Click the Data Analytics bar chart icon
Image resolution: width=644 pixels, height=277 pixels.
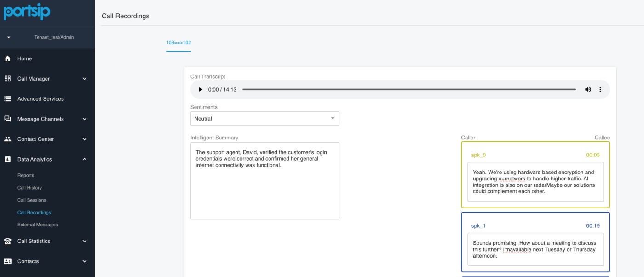tap(7, 159)
